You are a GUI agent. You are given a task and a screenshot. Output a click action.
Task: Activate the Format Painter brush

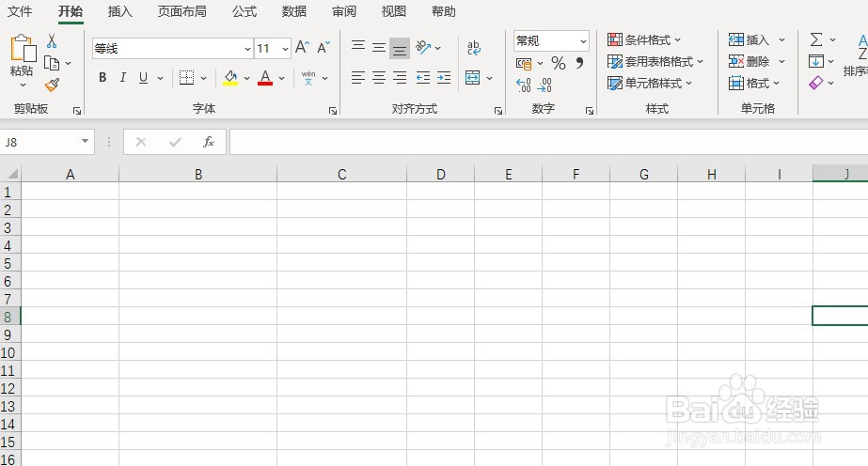coord(52,85)
